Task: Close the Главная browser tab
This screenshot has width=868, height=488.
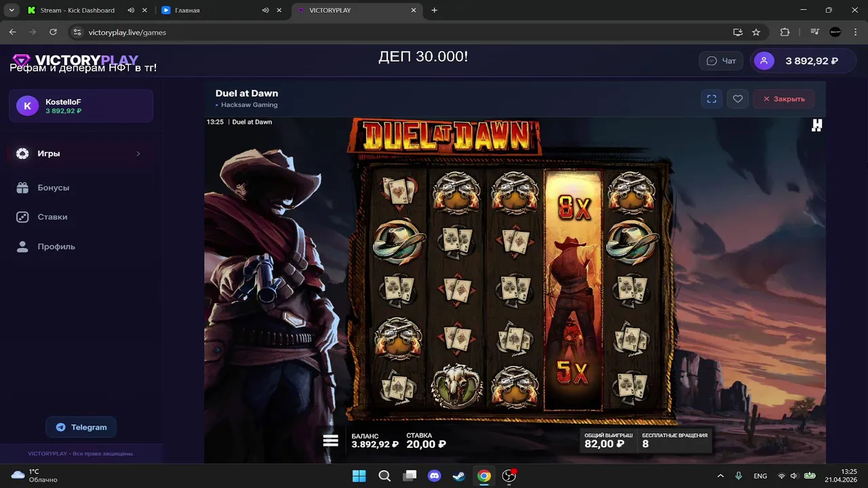Action: coord(280,10)
